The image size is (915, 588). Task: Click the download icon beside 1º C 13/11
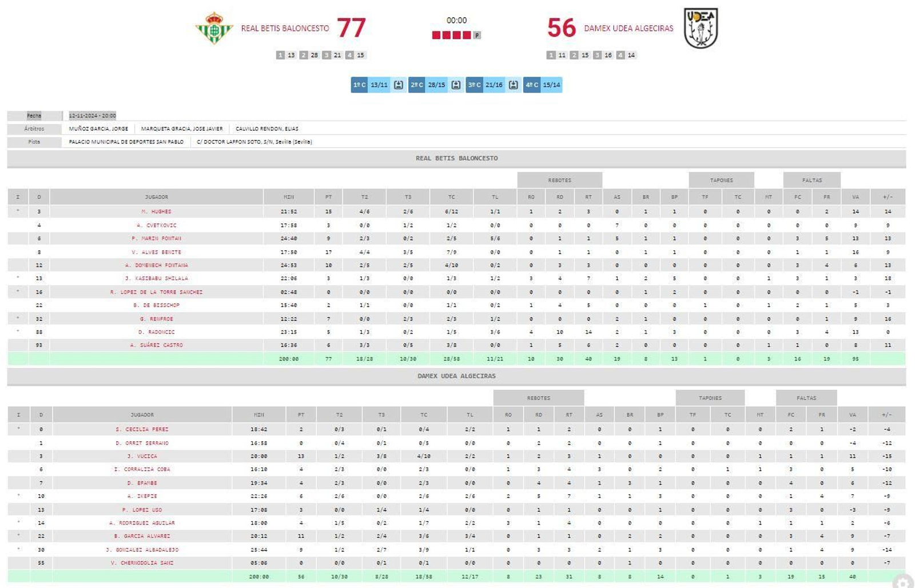(x=399, y=85)
